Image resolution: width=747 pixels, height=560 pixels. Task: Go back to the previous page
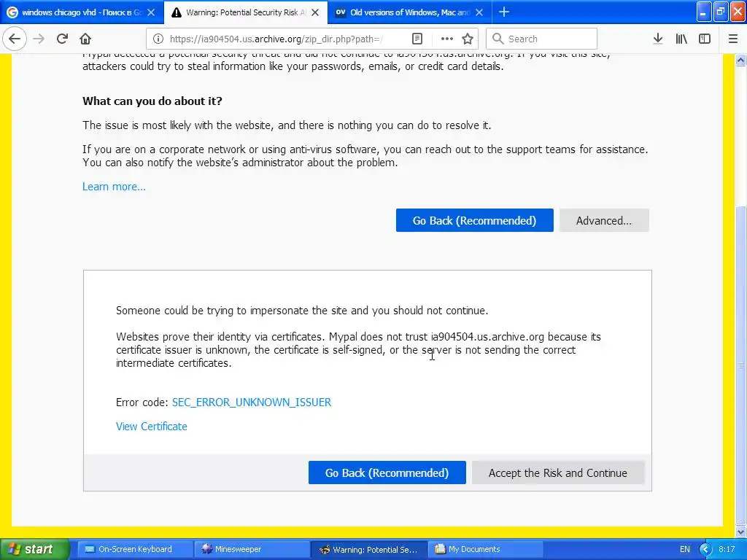pos(15,39)
